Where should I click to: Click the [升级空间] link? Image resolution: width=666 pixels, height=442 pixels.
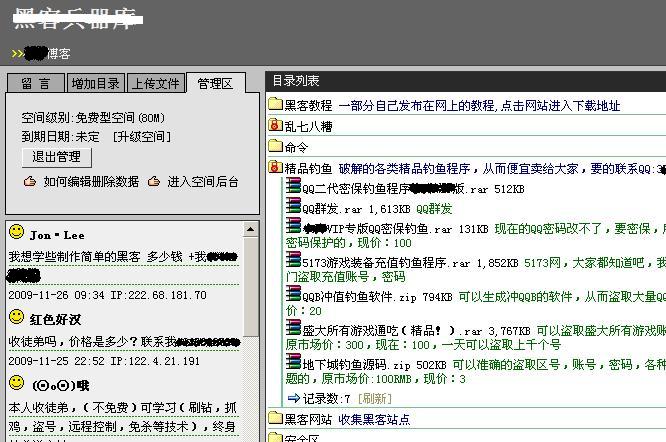pyautogui.click(x=141, y=136)
